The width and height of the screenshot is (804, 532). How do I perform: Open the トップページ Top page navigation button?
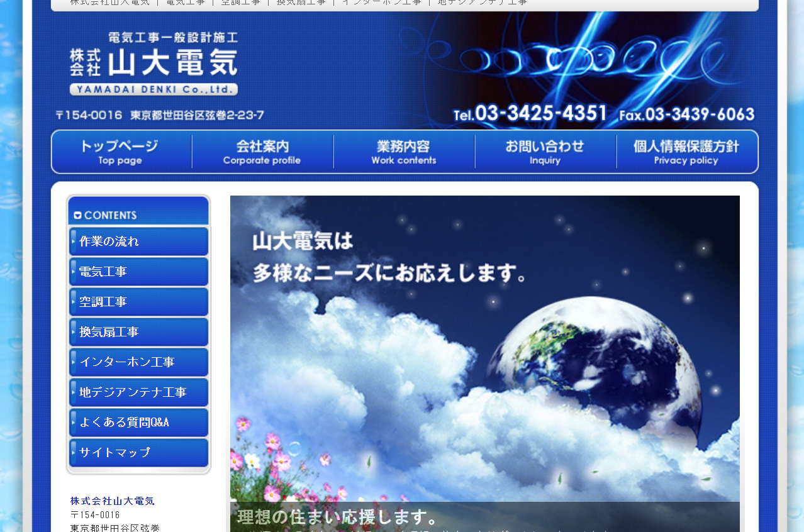point(120,152)
